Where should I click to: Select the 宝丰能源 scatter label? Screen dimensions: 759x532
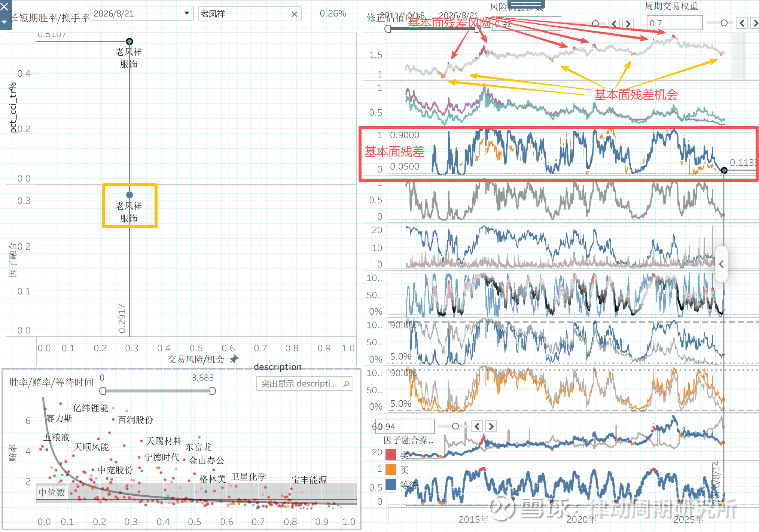pos(309,480)
